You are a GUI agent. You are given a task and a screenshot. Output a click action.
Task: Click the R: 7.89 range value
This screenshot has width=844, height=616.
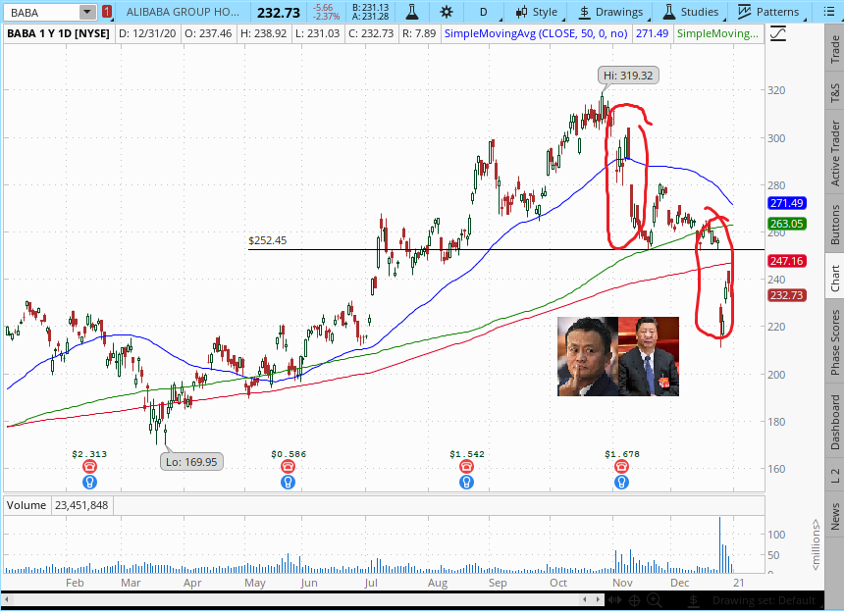coord(418,34)
